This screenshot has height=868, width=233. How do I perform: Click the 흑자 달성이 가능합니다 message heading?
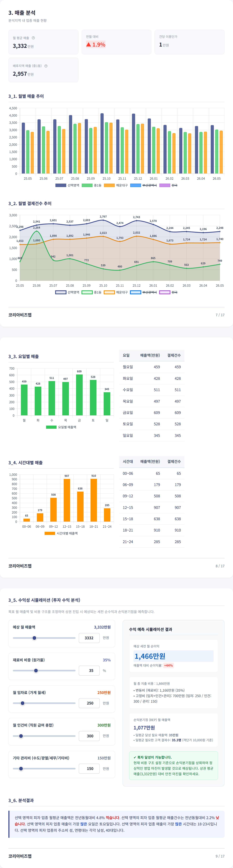[152, 757]
